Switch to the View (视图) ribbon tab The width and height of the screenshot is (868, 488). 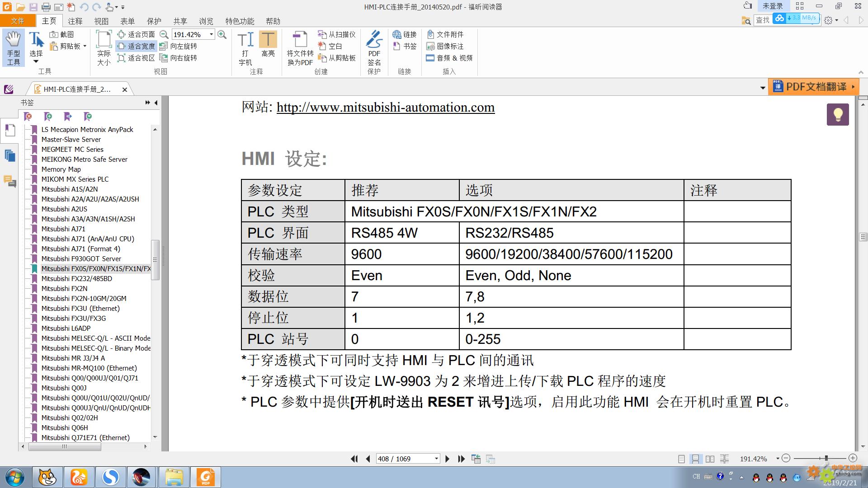[x=101, y=21]
